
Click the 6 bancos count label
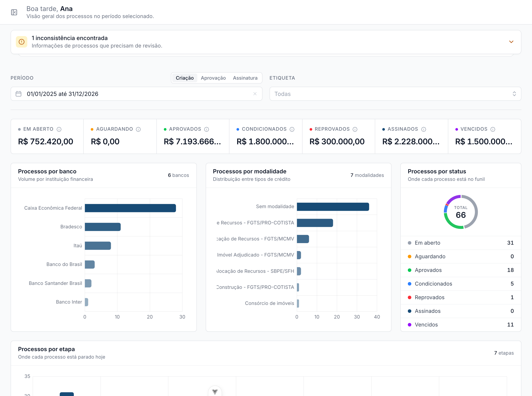click(x=178, y=175)
